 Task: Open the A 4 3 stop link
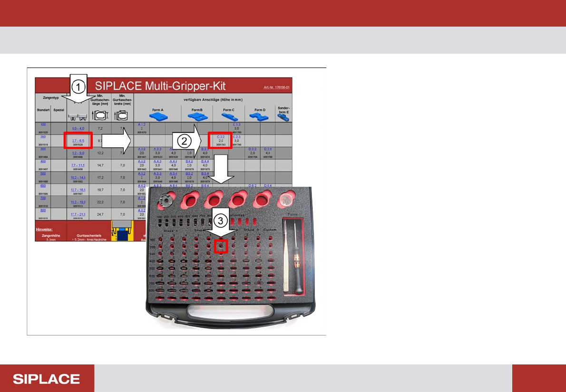click(157, 161)
